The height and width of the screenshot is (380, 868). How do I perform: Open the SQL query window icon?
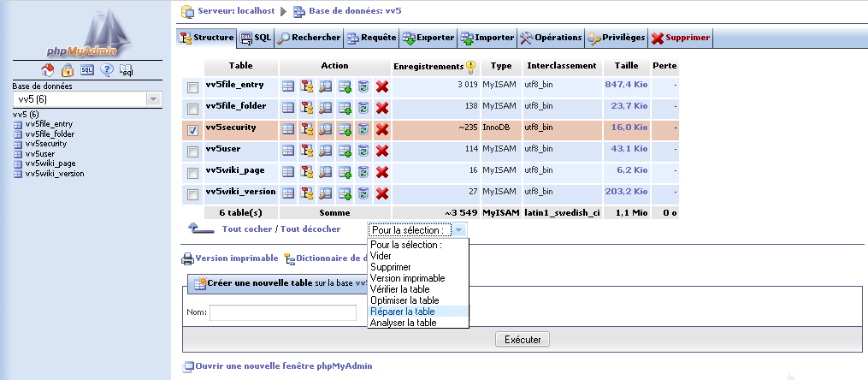pyautogui.click(x=86, y=70)
